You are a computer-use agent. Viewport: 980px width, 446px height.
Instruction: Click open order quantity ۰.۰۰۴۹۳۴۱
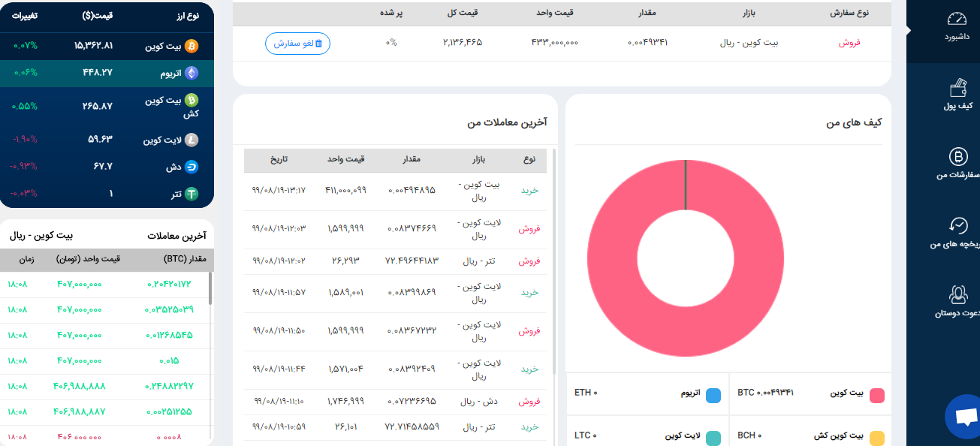[647, 43]
